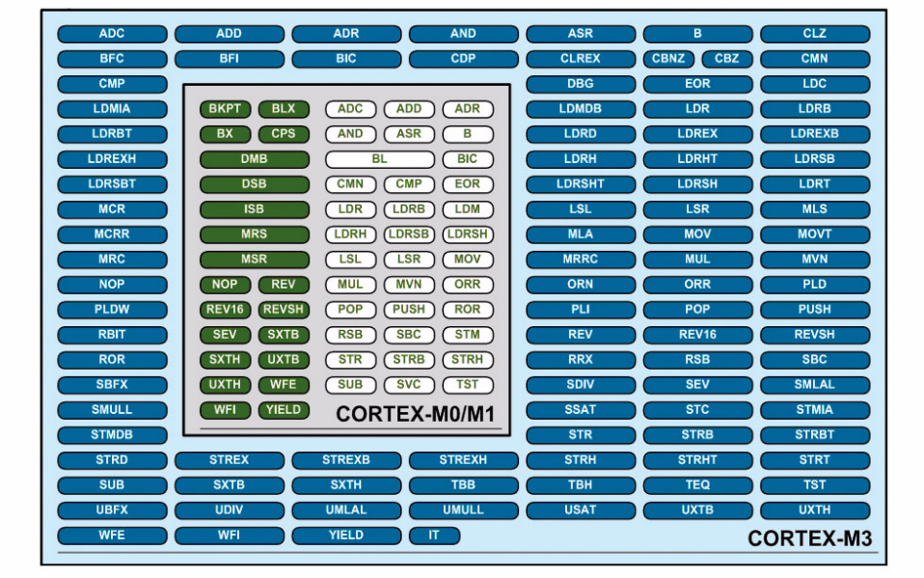Image resolution: width=924 pixels, height=578 pixels.
Task: Click the "LDRSHT" instruction pill
Action: point(581,184)
